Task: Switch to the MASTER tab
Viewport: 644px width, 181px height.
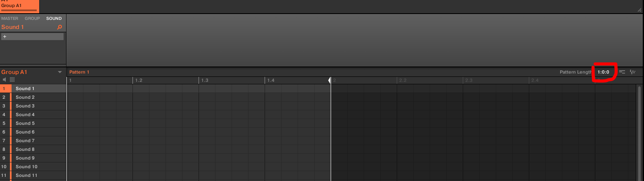Action: tap(10, 18)
